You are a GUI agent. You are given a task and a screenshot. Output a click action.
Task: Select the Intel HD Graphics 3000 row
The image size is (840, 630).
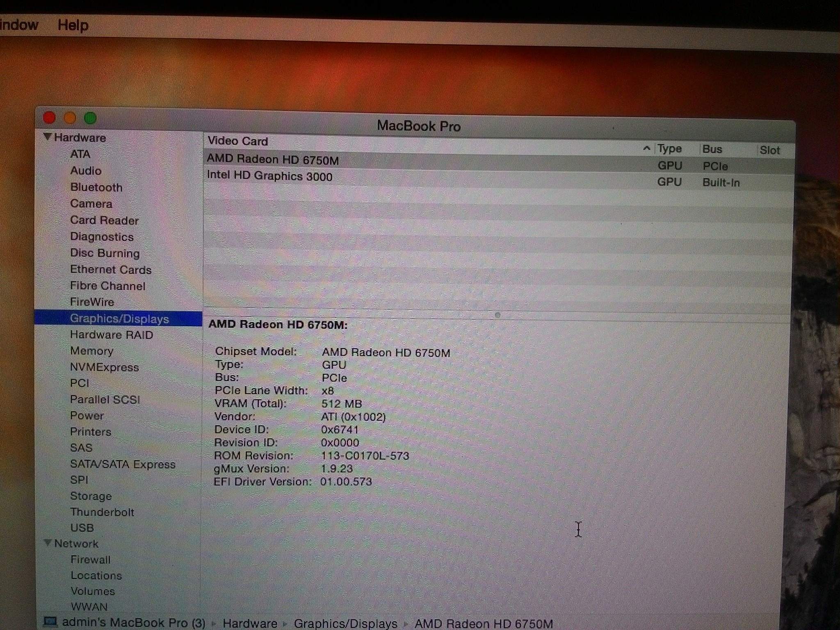pyautogui.click(x=269, y=176)
